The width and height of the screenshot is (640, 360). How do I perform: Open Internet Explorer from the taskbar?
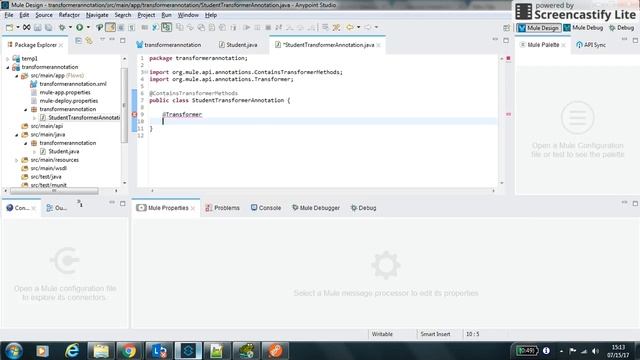tap(72, 351)
